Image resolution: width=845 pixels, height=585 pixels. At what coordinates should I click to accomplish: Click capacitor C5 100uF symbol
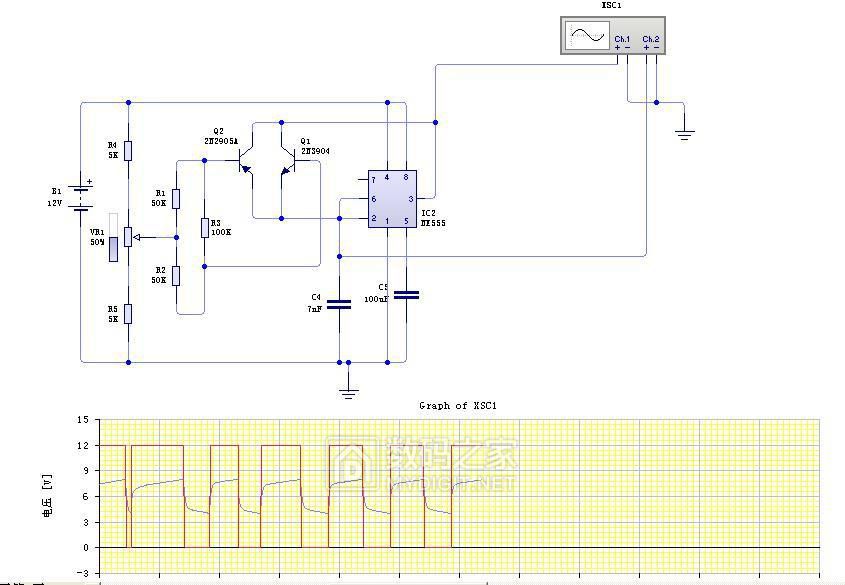click(x=407, y=295)
